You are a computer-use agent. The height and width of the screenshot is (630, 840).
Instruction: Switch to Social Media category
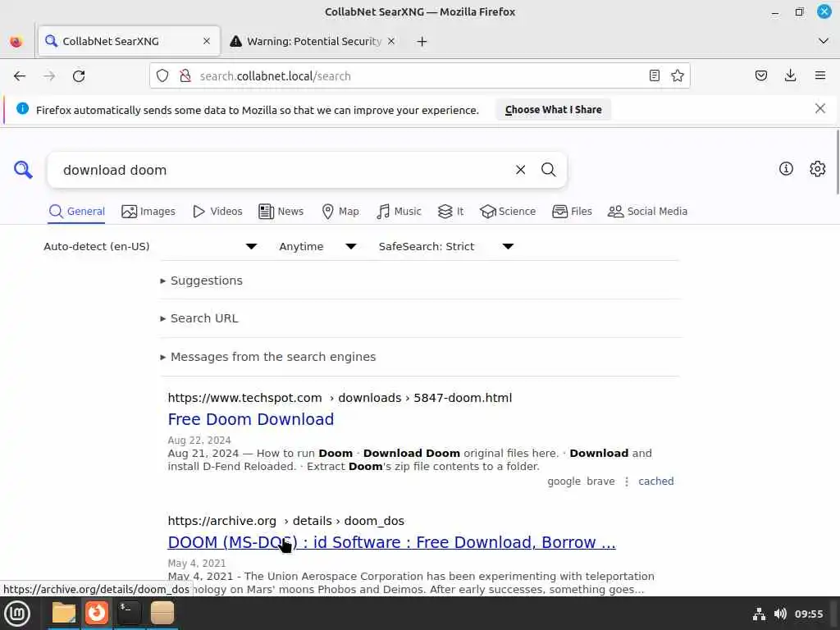[x=648, y=212]
